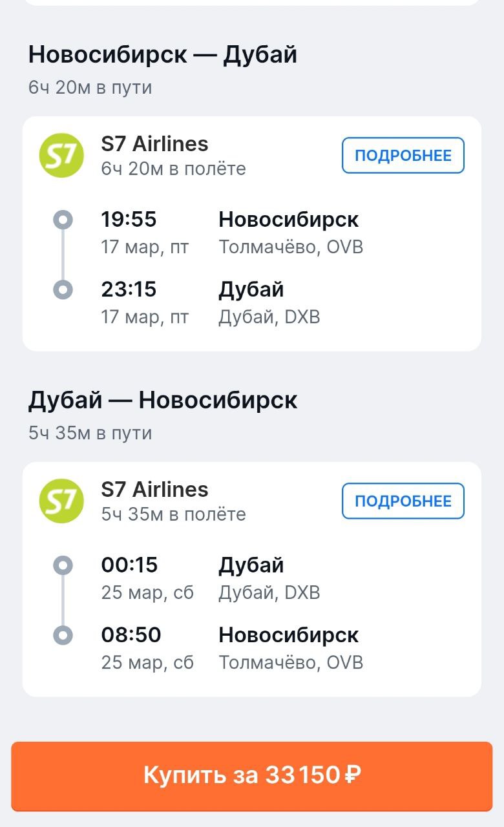Click the arrival dot beside 23:15
The height and width of the screenshot is (827, 504).
tap(63, 289)
